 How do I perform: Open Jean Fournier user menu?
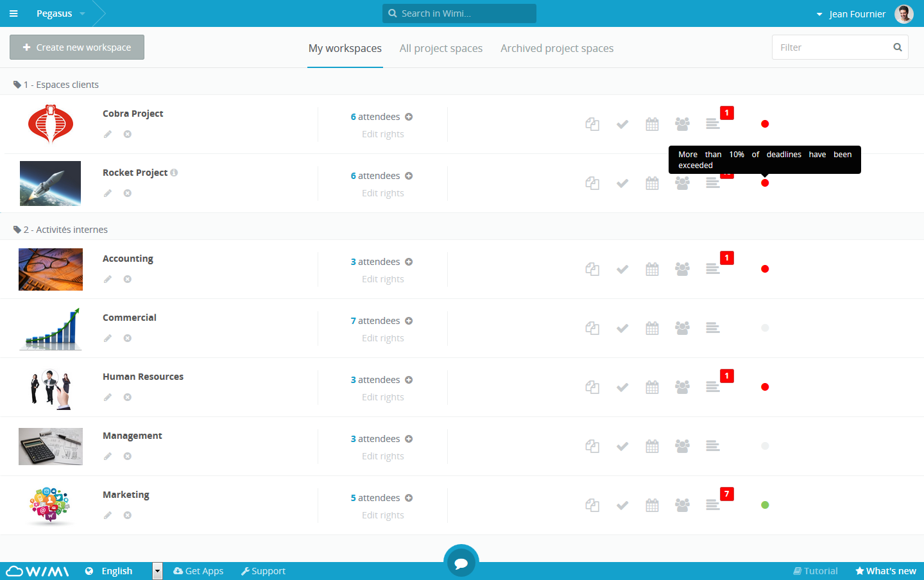pyautogui.click(x=851, y=14)
